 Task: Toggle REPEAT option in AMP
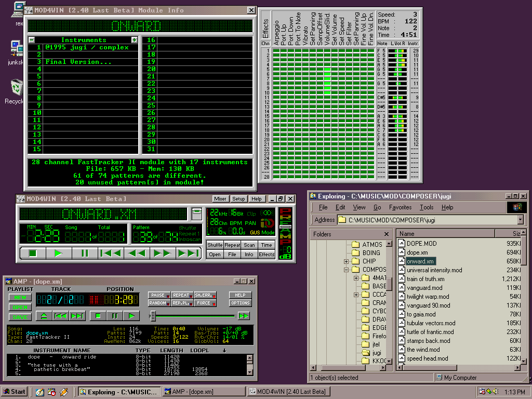[x=182, y=295]
